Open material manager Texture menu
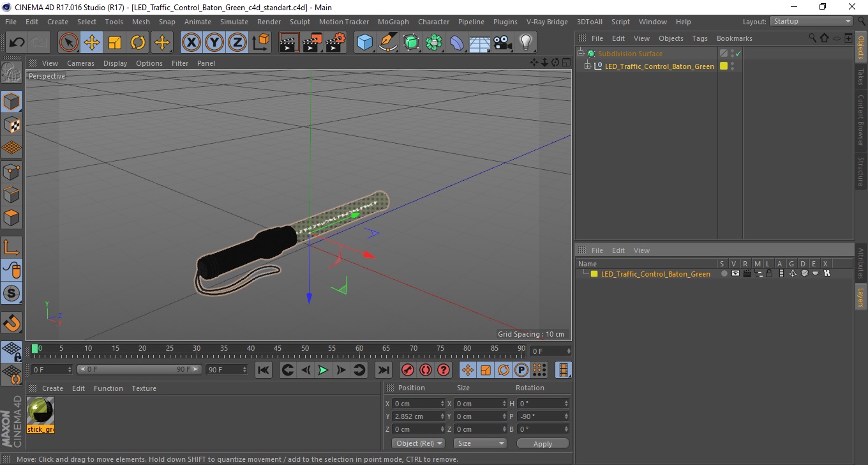The height and width of the screenshot is (465, 868). point(144,388)
